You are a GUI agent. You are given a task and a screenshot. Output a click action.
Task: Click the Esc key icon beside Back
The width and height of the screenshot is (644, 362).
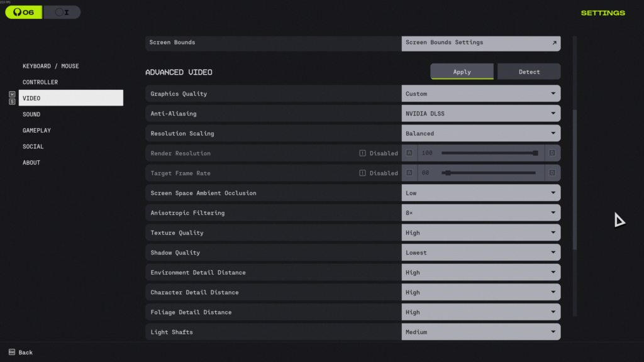[x=12, y=353]
